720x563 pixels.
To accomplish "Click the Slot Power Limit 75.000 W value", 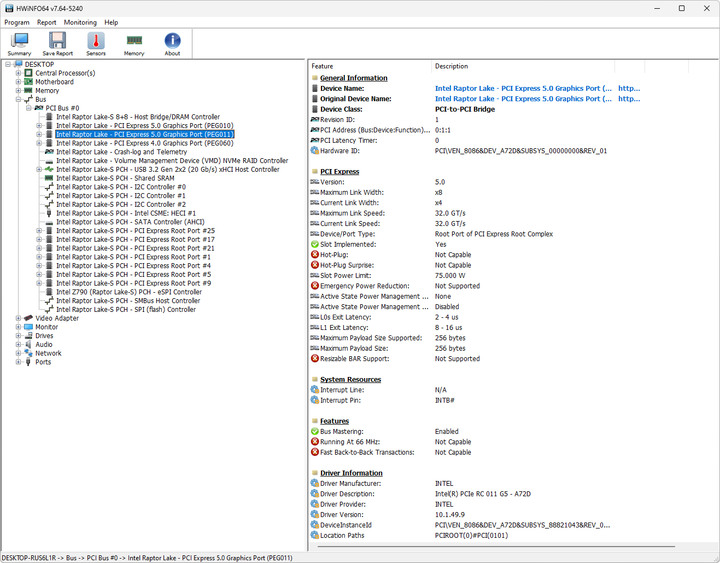I will tap(450, 276).
